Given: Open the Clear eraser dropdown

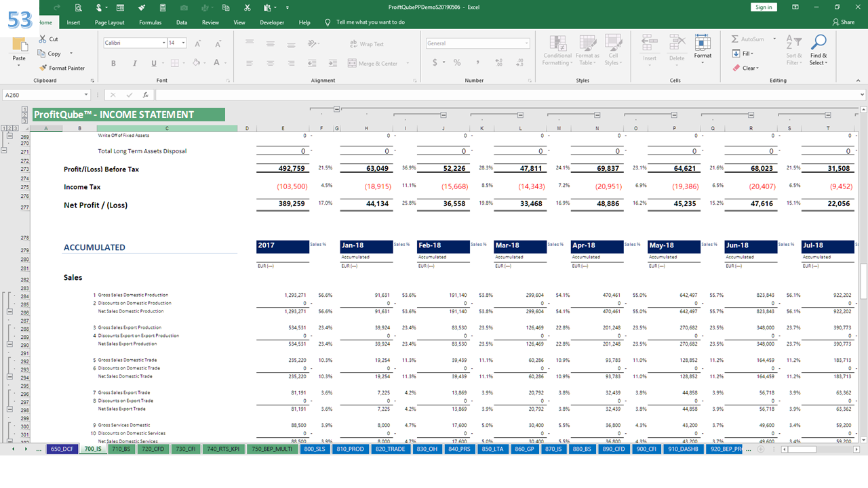Looking at the screenshot, I should pos(746,68).
